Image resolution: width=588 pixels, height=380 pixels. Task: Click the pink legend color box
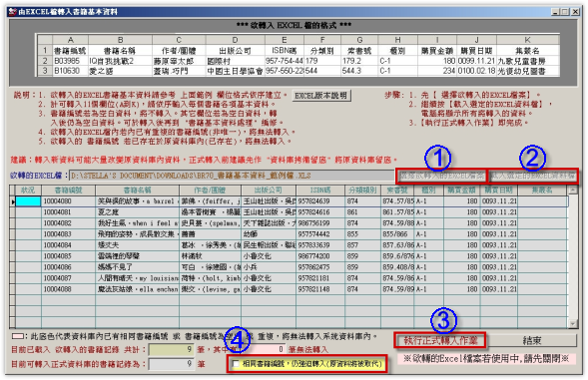(x=17, y=336)
